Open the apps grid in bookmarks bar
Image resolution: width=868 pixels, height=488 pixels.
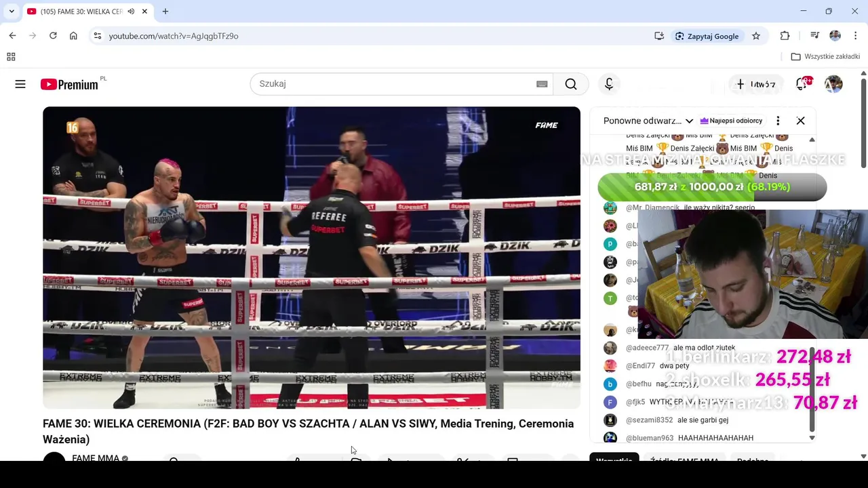[x=11, y=57]
